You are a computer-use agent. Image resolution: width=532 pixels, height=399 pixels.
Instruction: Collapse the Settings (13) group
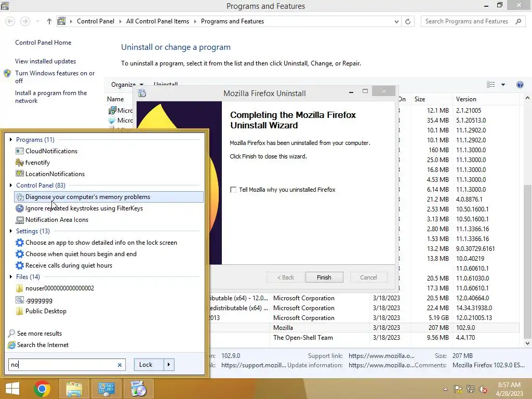coord(11,231)
